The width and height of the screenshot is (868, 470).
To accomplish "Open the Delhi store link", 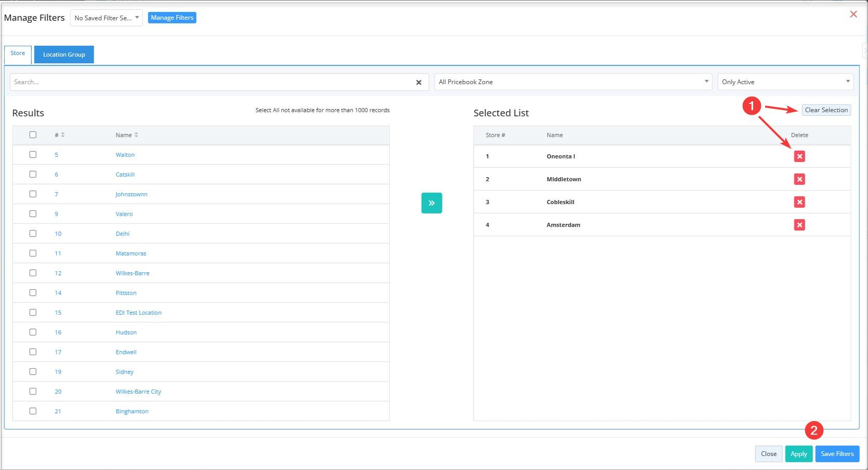I will tap(123, 234).
